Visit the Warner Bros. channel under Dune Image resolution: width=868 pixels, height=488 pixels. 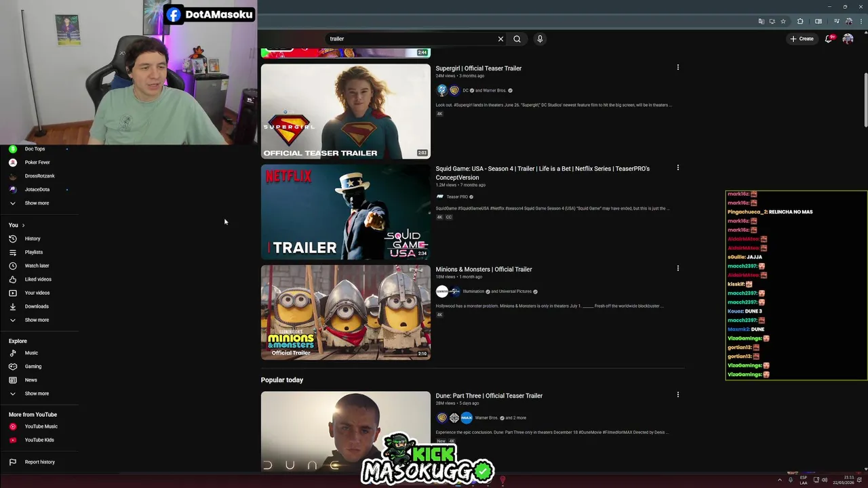[x=486, y=418]
